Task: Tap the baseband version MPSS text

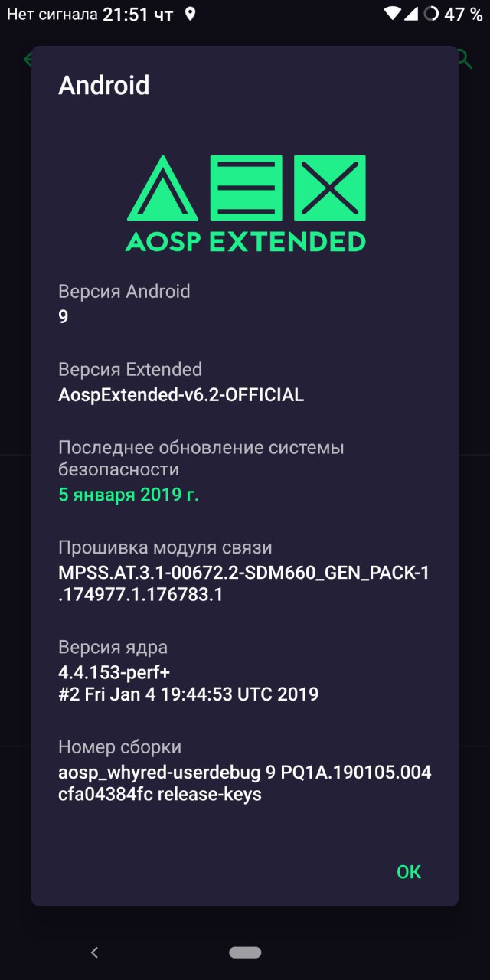Action: [244, 583]
